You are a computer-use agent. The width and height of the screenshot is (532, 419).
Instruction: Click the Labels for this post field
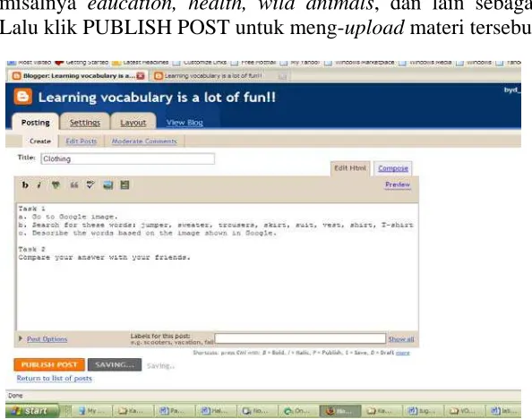[x=300, y=338]
